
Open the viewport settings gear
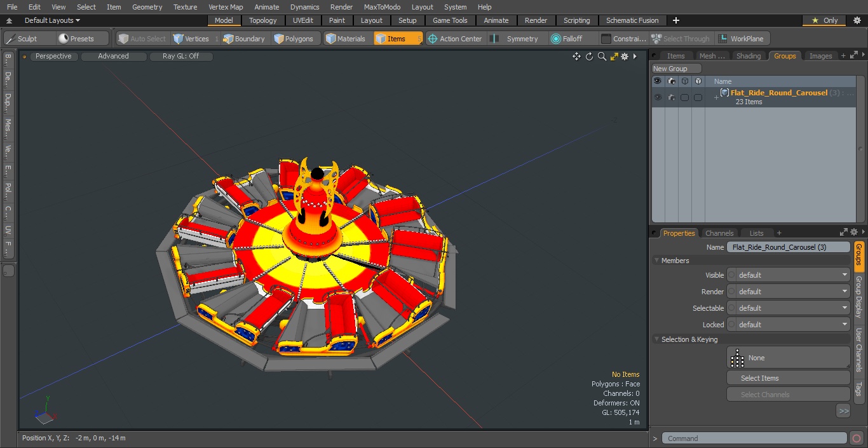coord(625,57)
